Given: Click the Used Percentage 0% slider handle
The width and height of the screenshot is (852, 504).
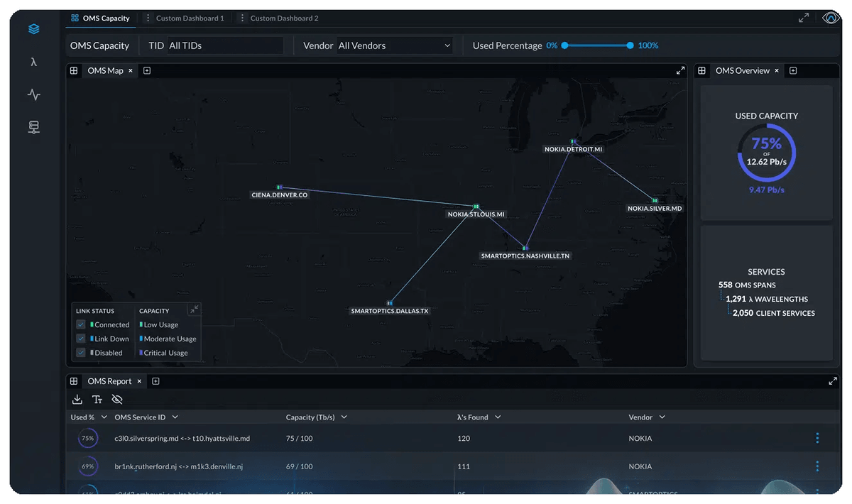Looking at the screenshot, I should pos(564,45).
